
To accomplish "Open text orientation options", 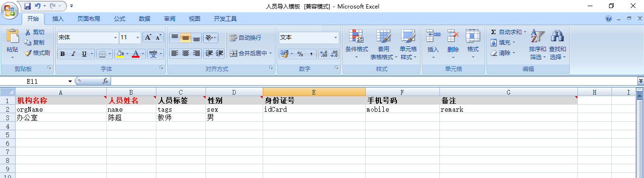I will click(211, 37).
